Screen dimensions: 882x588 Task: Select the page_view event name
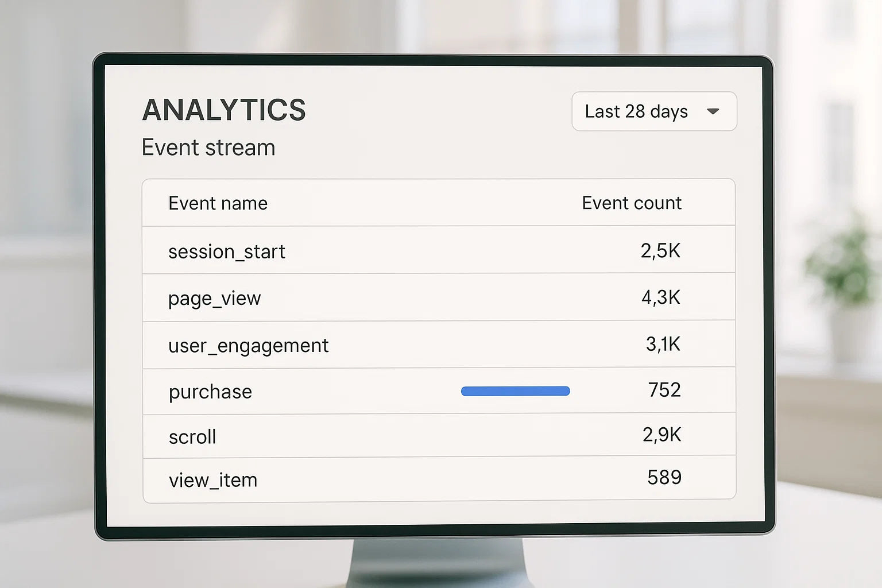click(214, 299)
